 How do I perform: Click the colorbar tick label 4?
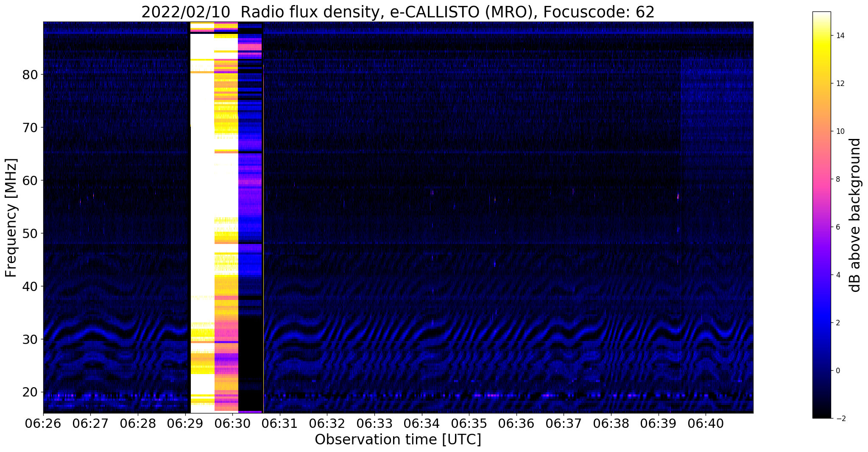[838, 275]
